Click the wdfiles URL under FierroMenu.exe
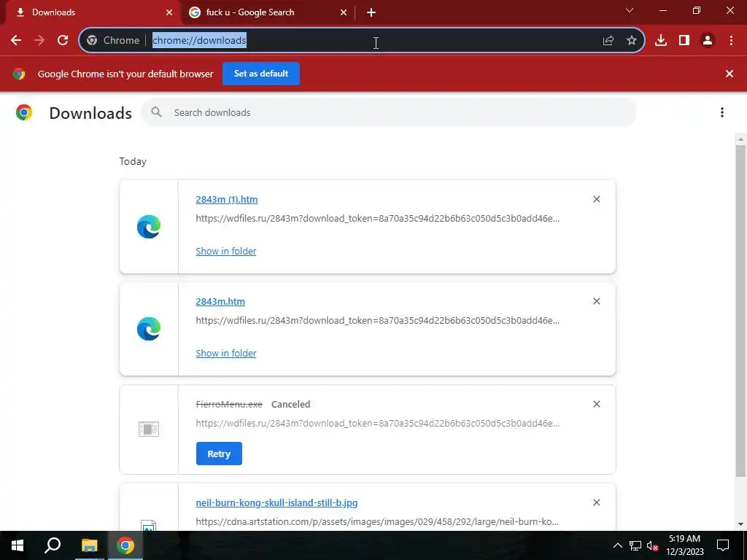747x560 pixels. (x=378, y=424)
